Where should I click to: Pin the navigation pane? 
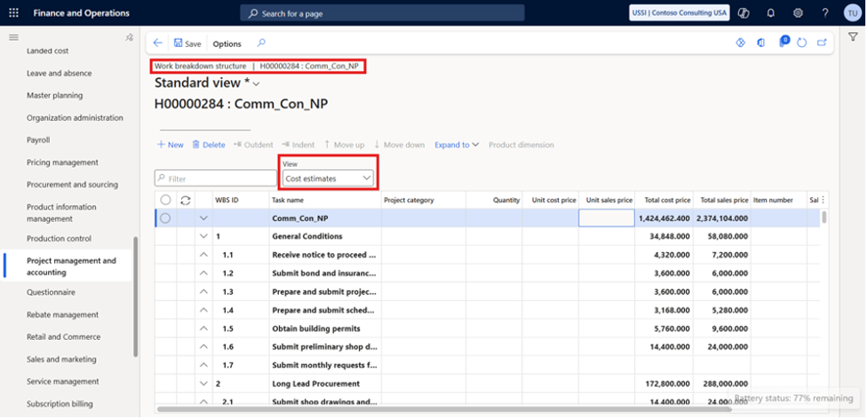[x=129, y=37]
